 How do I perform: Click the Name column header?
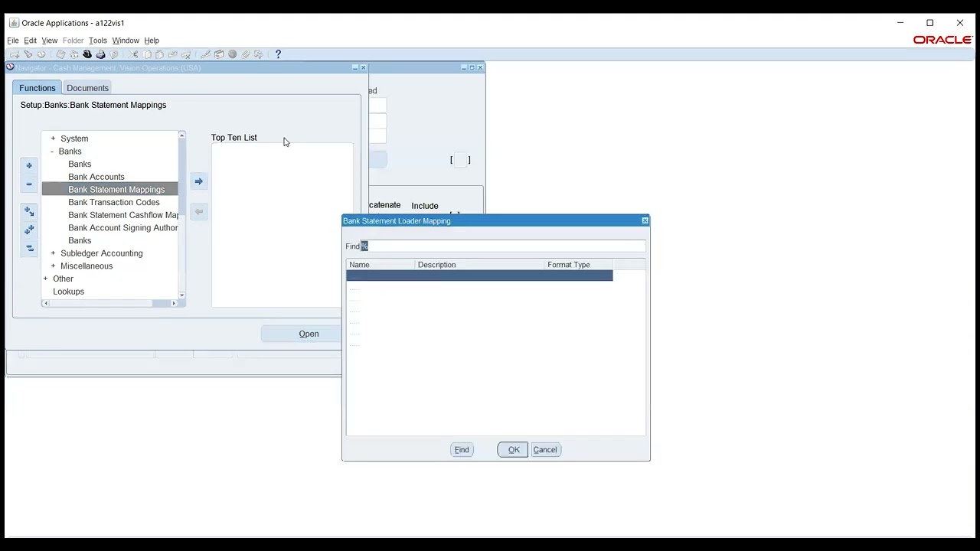tap(381, 265)
